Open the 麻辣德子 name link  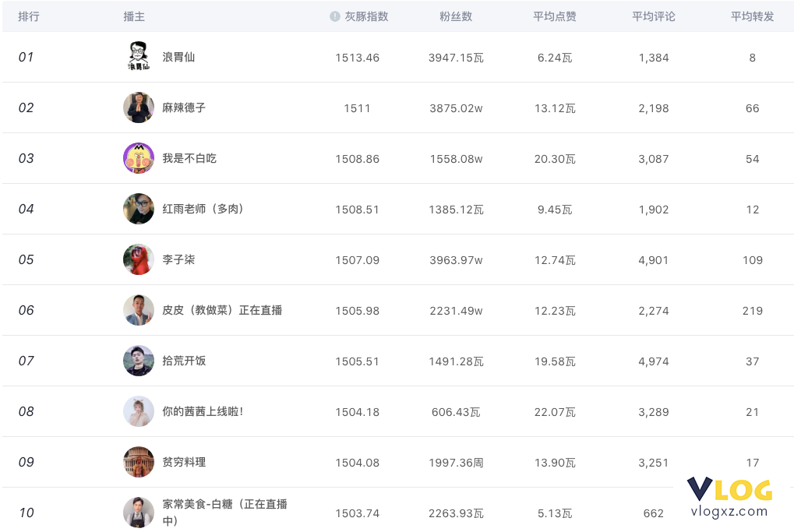click(184, 107)
